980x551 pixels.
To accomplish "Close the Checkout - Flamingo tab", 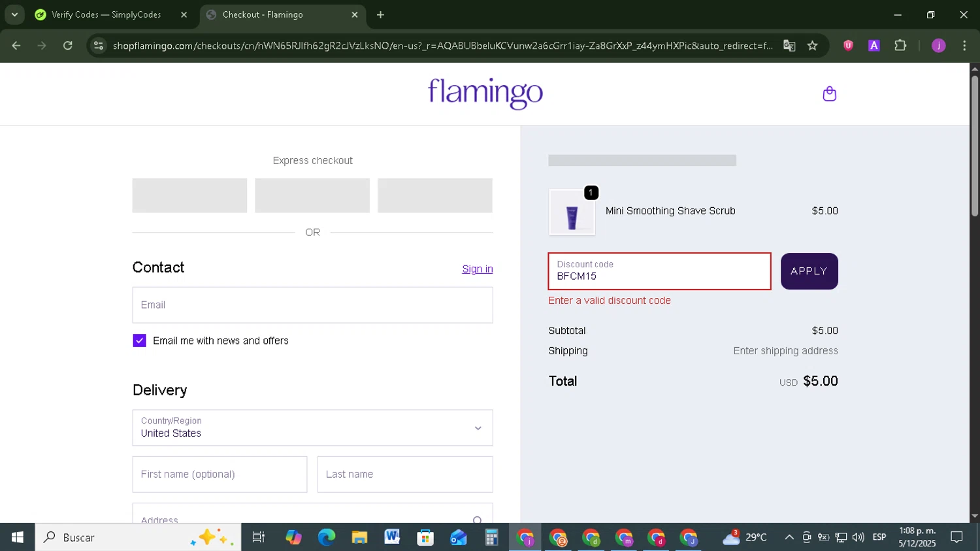I will tap(355, 14).
